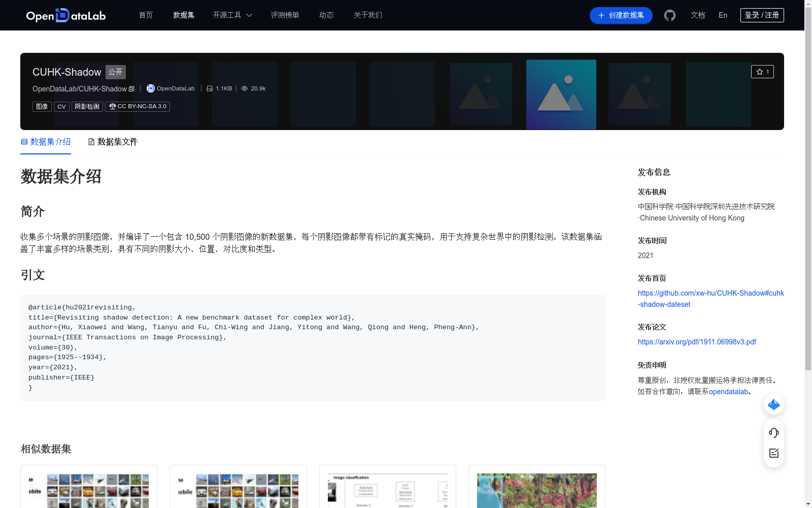
Task: Click the OpenDataLab publisher name
Action: tap(176, 88)
